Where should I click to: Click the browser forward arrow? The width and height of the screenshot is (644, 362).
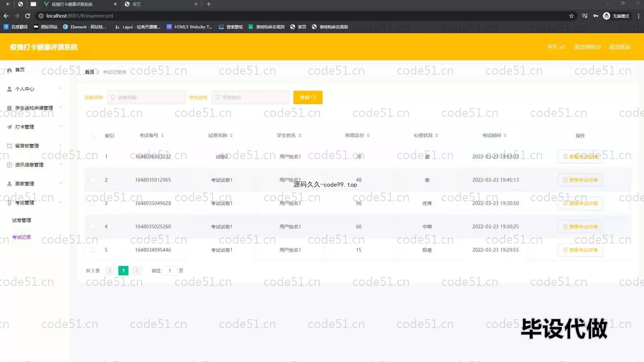click(x=17, y=16)
